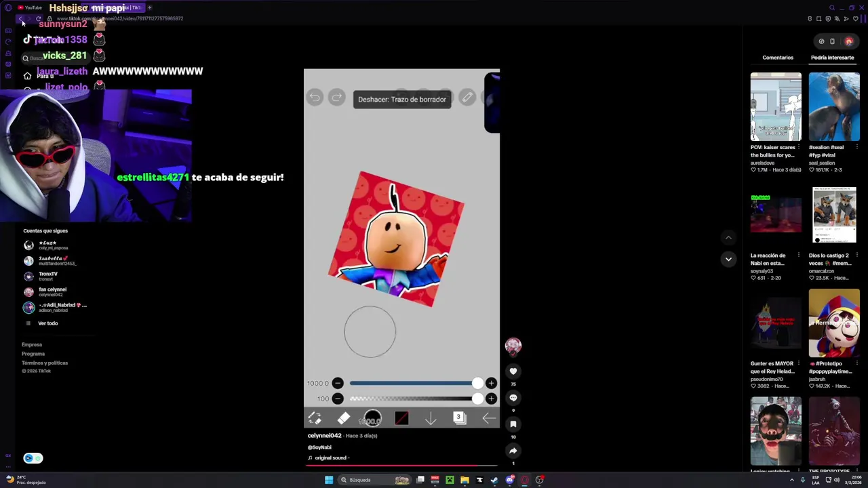This screenshot has height=488, width=868.
Task: Open the black and red color swatch
Action: coord(401,419)
